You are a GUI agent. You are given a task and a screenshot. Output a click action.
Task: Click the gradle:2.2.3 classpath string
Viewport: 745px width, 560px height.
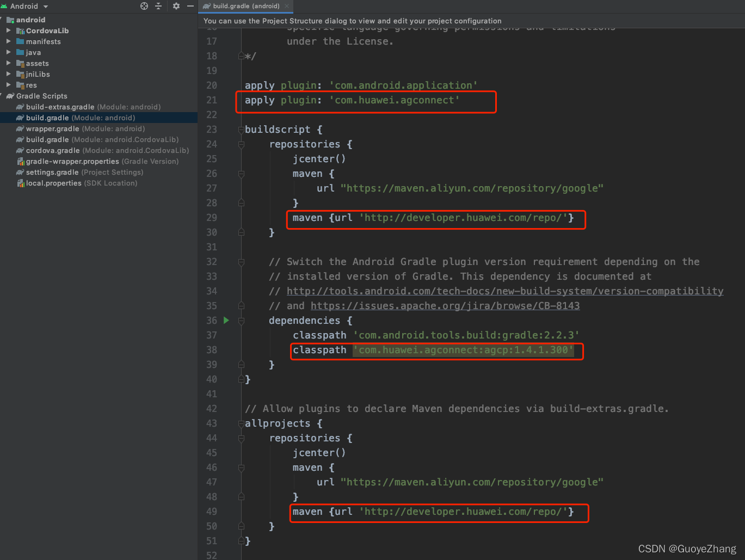pyautogui.click(x=466, y=335)
